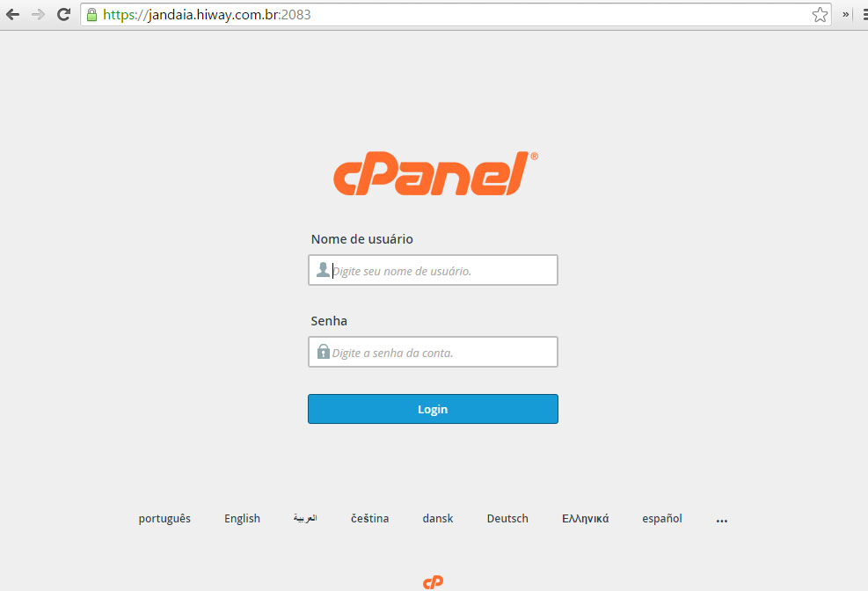Click the small cP logo at bottom

[x=433, y=582]
